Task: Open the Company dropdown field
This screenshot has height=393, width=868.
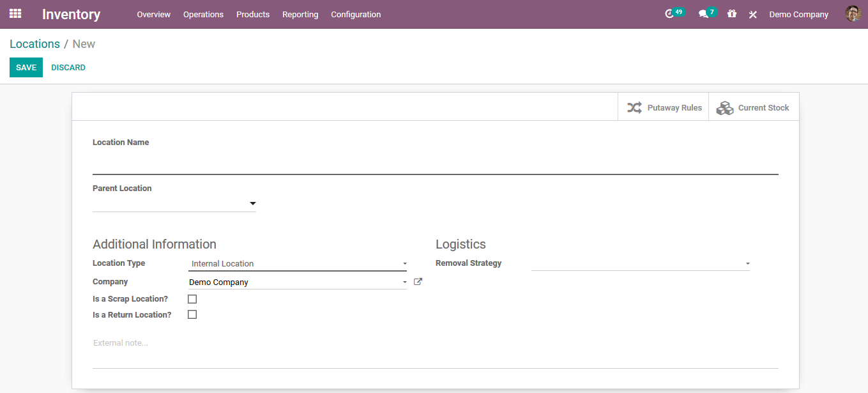Action: (x=298, y=282)
